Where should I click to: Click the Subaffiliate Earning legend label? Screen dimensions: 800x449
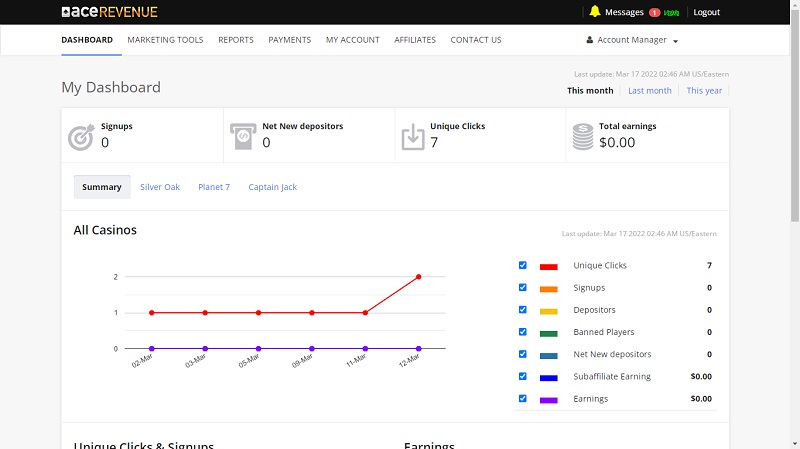[x=612, y=377]
